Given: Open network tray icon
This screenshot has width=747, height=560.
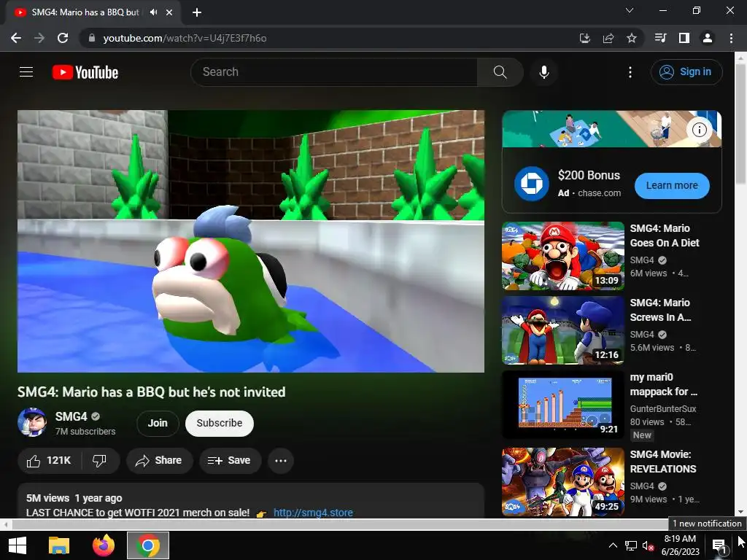Looking at the screenshot, I should point(631,545).
